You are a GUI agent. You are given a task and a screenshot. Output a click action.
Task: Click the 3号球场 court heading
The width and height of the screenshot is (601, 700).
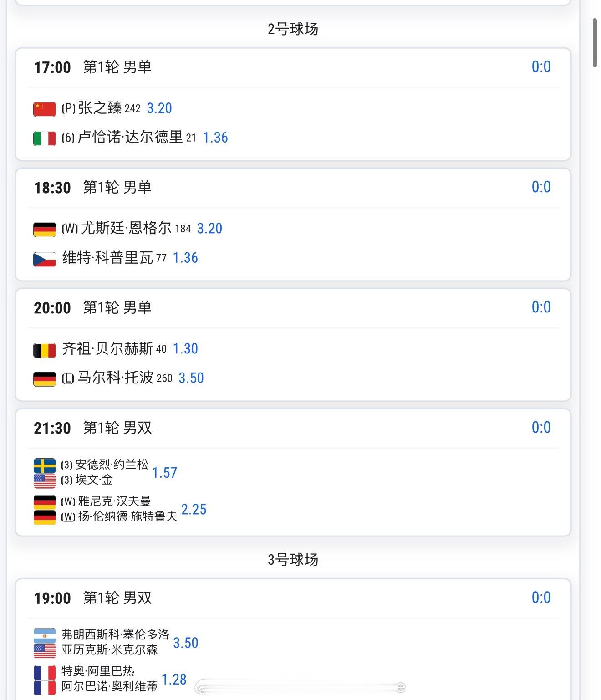click(293, 559)
